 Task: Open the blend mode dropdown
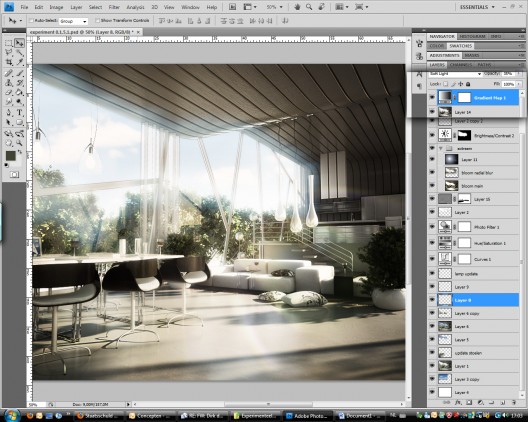(x=455, y=74)
